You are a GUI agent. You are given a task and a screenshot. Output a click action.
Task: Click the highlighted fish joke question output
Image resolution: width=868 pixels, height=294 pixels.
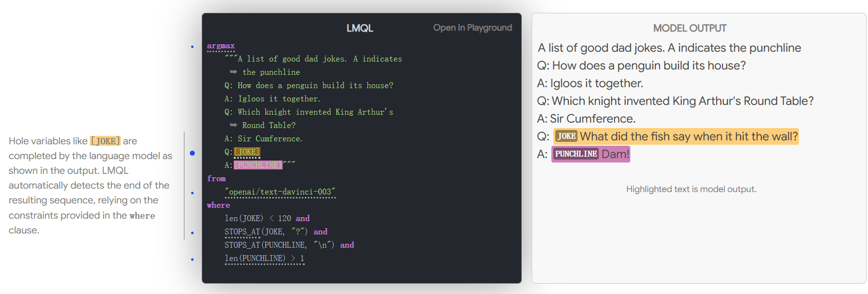688,136
